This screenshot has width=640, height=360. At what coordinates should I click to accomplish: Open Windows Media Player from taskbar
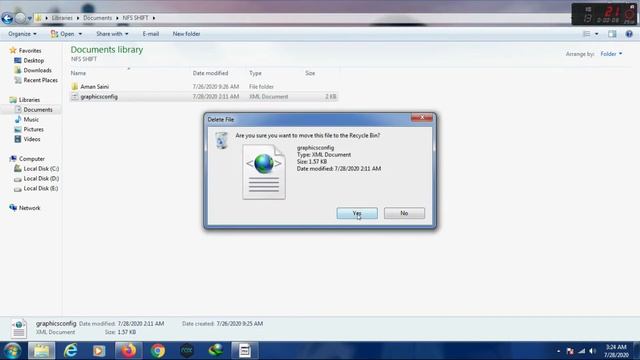click(x=99, y=351)
